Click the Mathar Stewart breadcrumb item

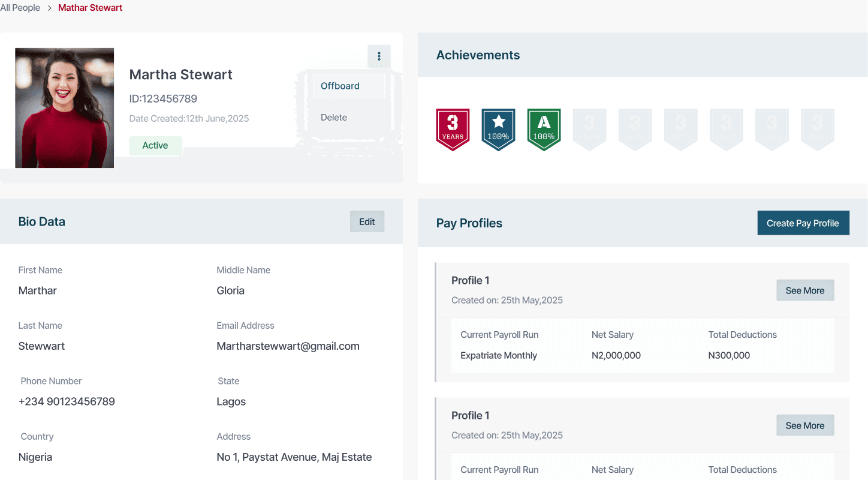click(x=90, y=8)
